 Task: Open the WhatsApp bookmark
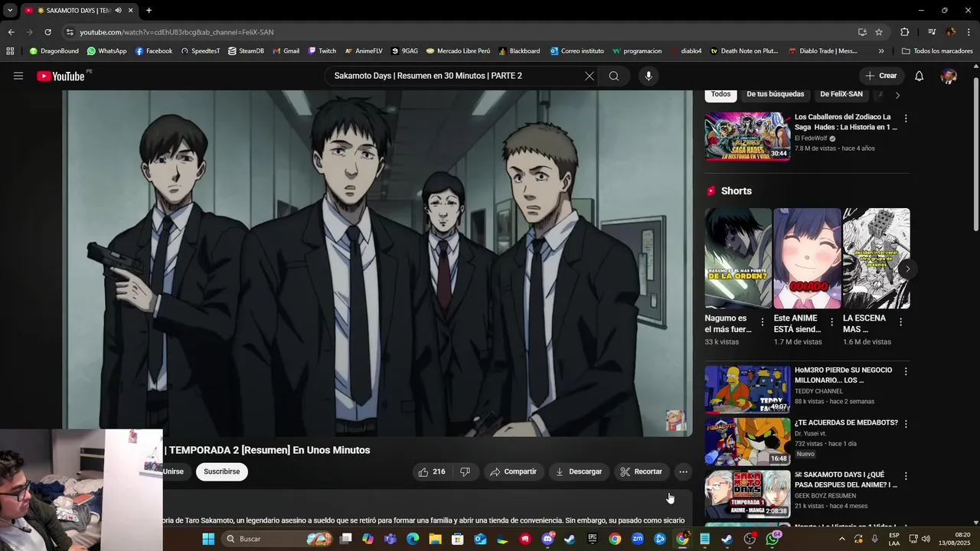tap(106, 51)
